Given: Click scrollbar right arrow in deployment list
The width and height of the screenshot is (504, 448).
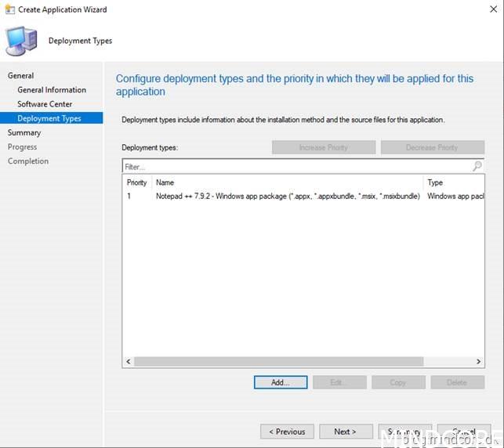Looking at the screenshot, I should (x=479, y=362).
